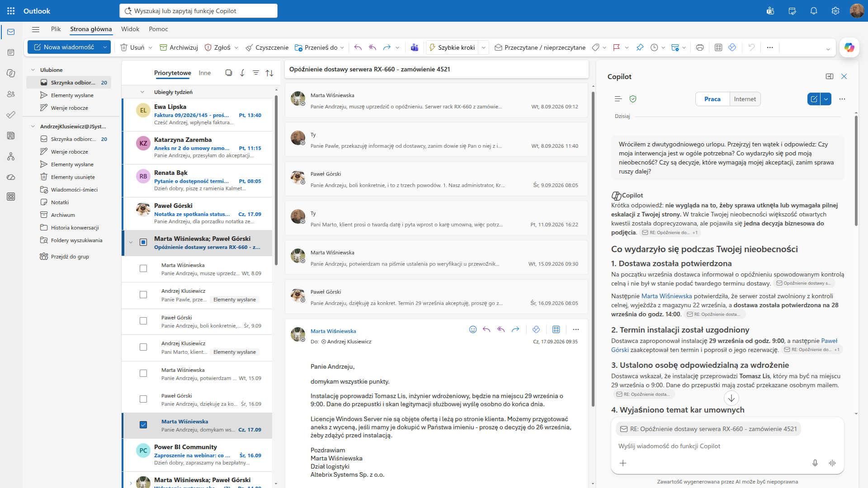
Task: Open more actions for the open message
Action: tap(576, 329)
